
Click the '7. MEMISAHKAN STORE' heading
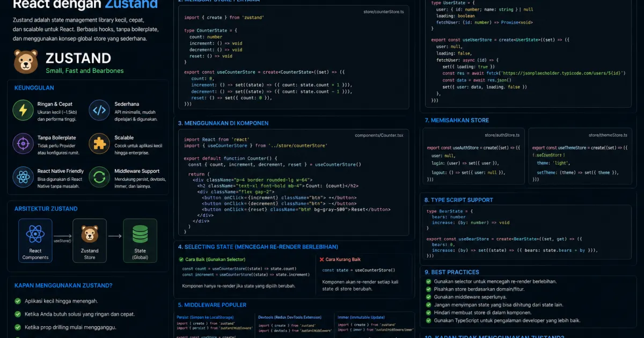pyautogui.click(x=457, y=120)
